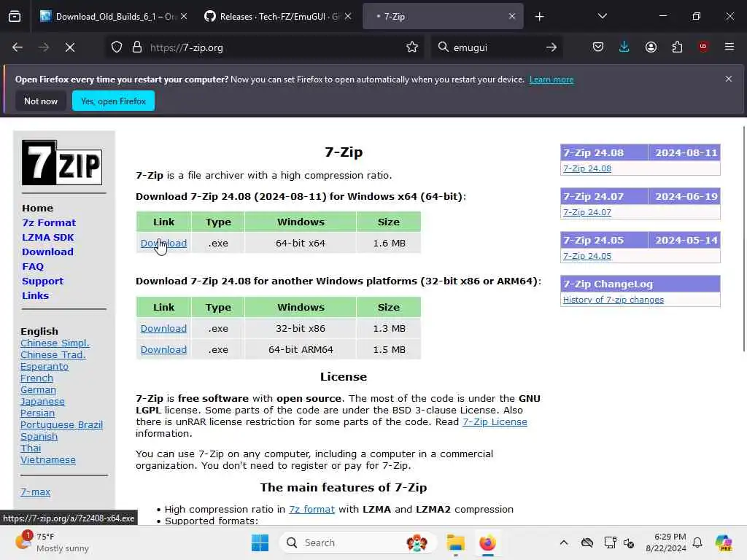Focus the emugui search box
The image size is (747, 560).
click(x=495, y=47)
